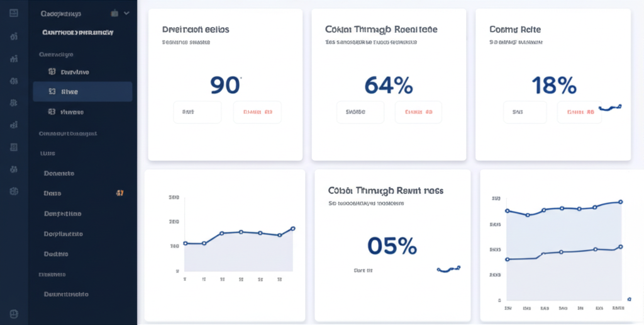Open the last item at the bottom of the sidebar list
Viewport: 644px width, 325px height.
66,294
